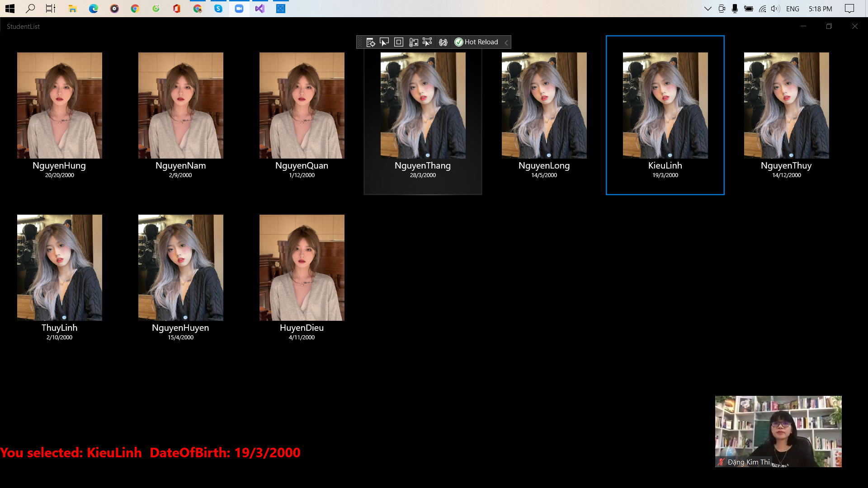Click the 'You selected: KieuLinh' status text
868x488 pixels.
[x=150, y=453]
